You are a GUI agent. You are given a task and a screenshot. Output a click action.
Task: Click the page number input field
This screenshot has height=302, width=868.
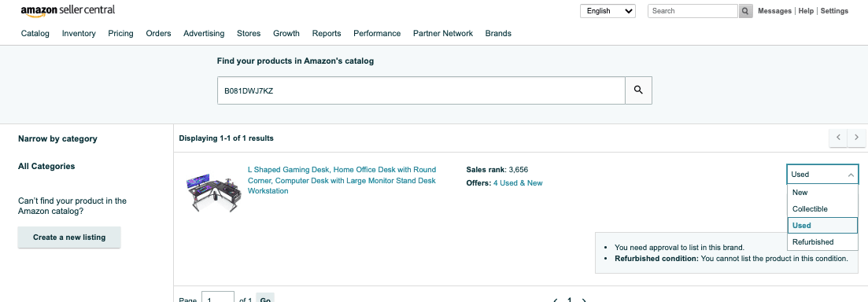[218, 297]
